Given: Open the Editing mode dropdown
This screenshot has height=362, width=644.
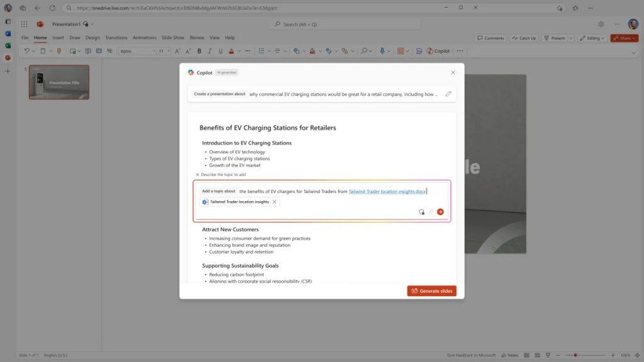Looking at the screenshot, I should click(591, 38).
